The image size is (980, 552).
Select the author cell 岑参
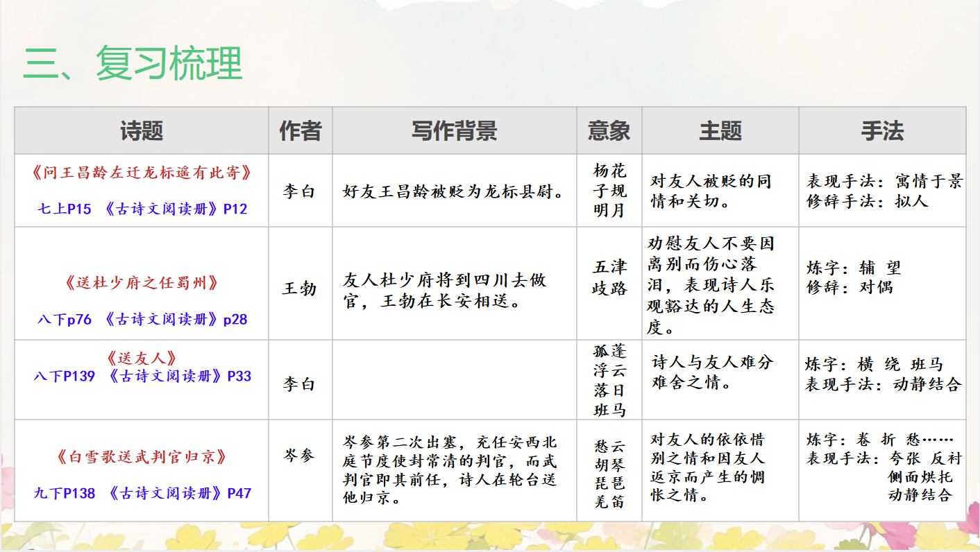click(300, 455)
